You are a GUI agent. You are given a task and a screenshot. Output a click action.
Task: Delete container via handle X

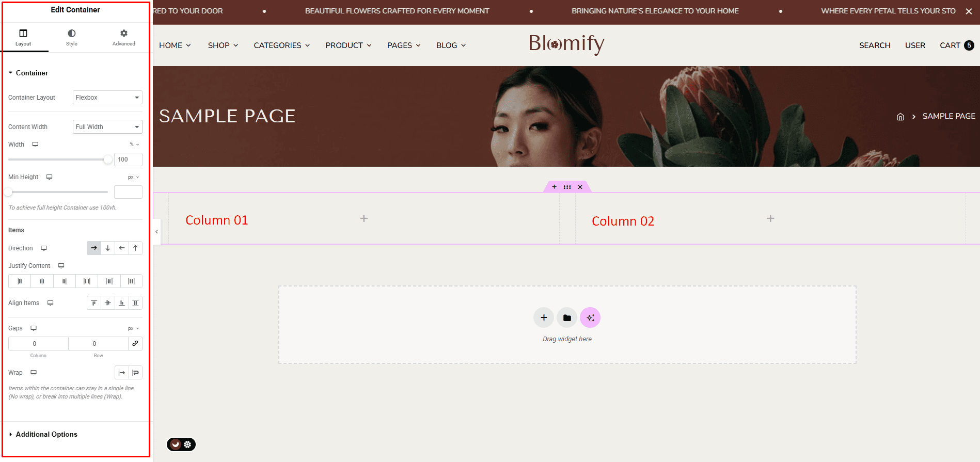[x=580, y=187]
